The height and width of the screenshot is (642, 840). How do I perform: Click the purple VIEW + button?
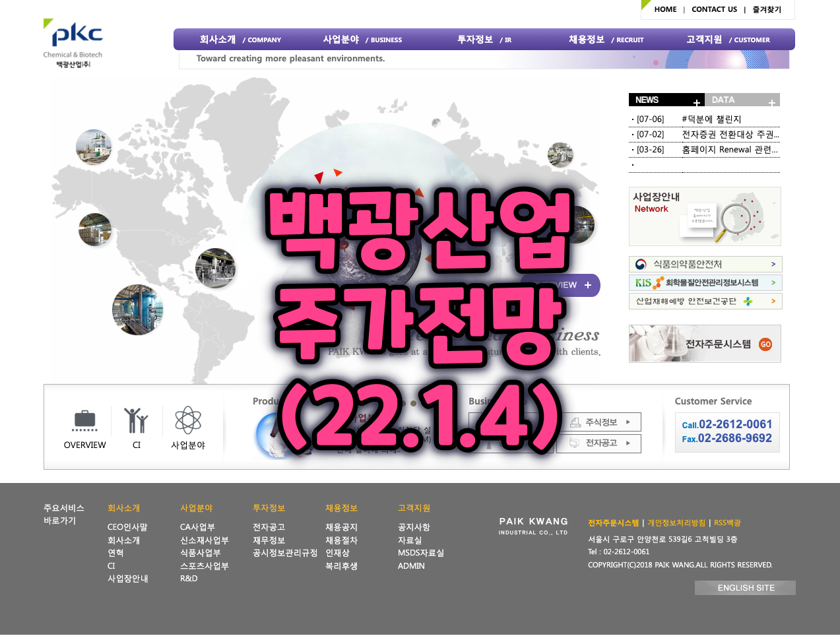point(560,285)
